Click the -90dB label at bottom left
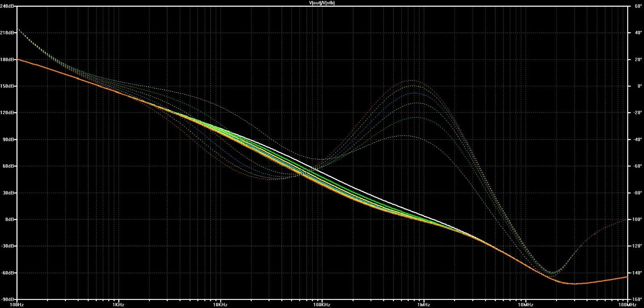The image size is (644, 308). 8,299
